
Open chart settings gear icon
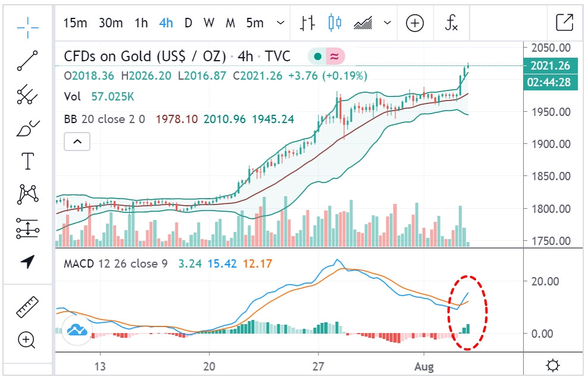tap(553, 365)
